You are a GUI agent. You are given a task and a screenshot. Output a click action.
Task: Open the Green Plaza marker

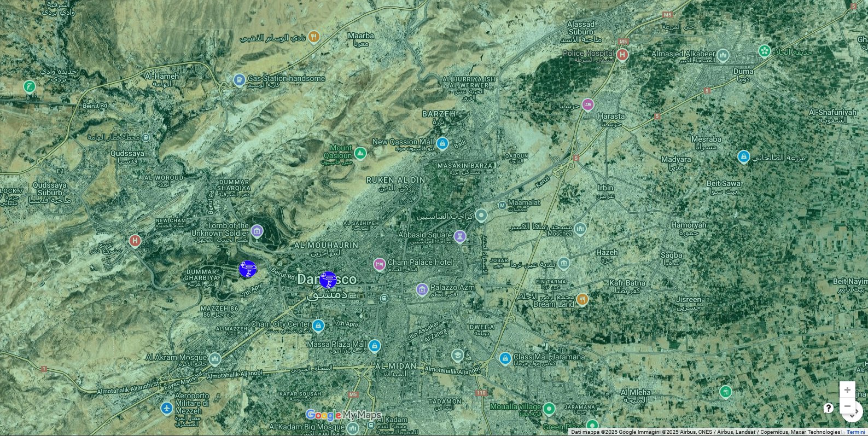coord(592,425)
